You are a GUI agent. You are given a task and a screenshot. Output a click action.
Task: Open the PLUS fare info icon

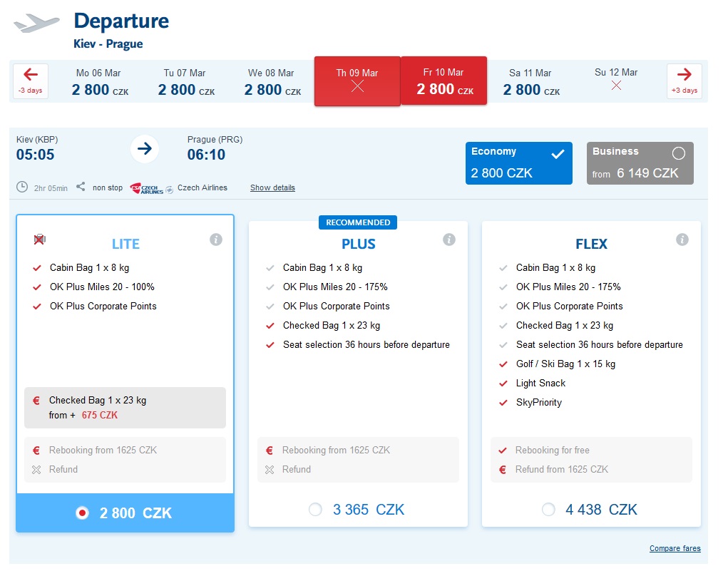point(449,240)
